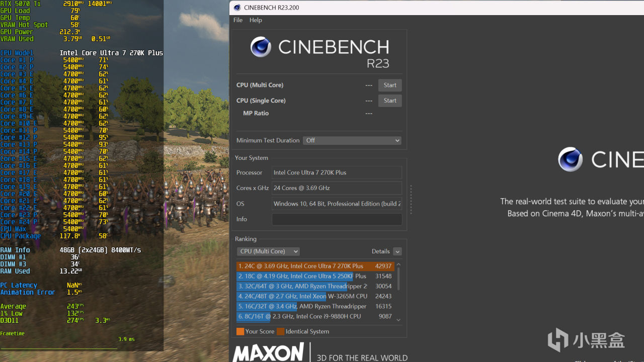Select the 16C/32T AMD Ryzen Threadripper ranking row
The width and height of the screenshot is (644, 362).
pos(315,306)
